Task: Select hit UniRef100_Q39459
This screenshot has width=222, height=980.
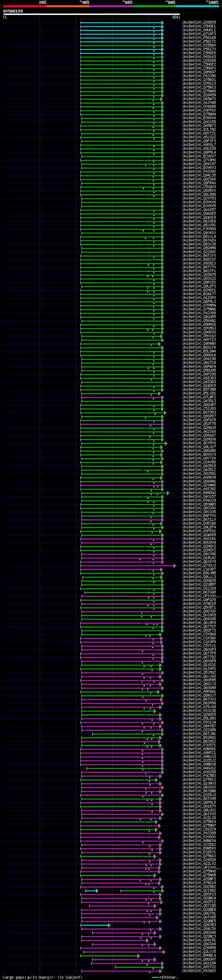Action: 199,95
